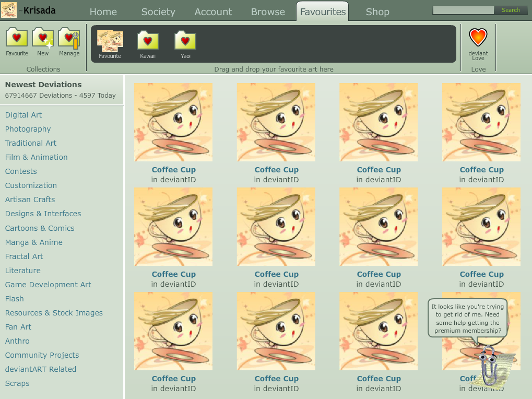532x399 pixels.
Task: Open the first Coffee Cup thumbnail
Action: pyautogui.click(x=173, y=122)
